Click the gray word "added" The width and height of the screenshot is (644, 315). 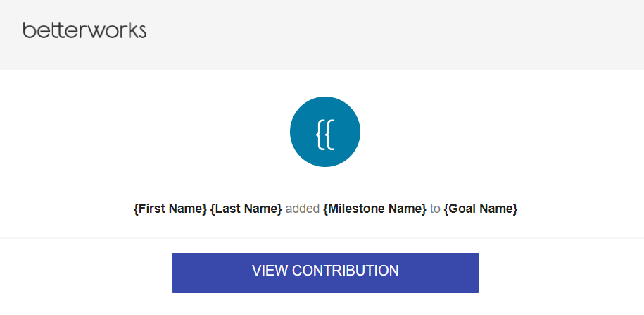click(302, 209)
